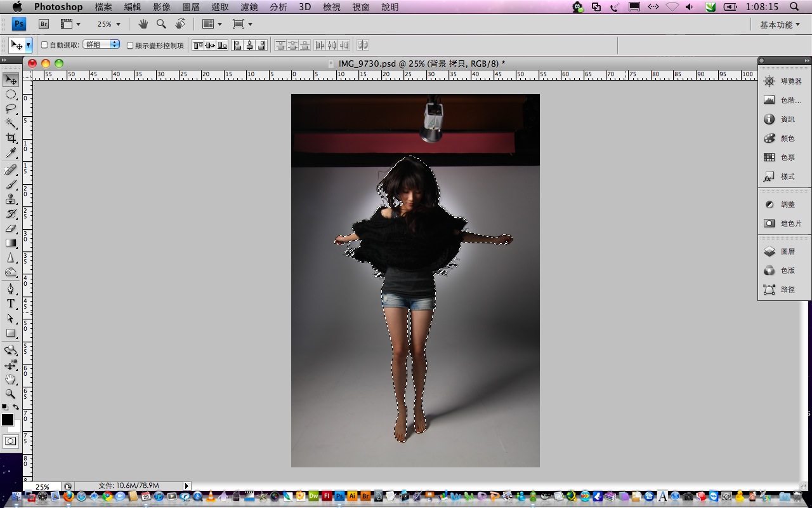Select the Type tool

point(11,304)
